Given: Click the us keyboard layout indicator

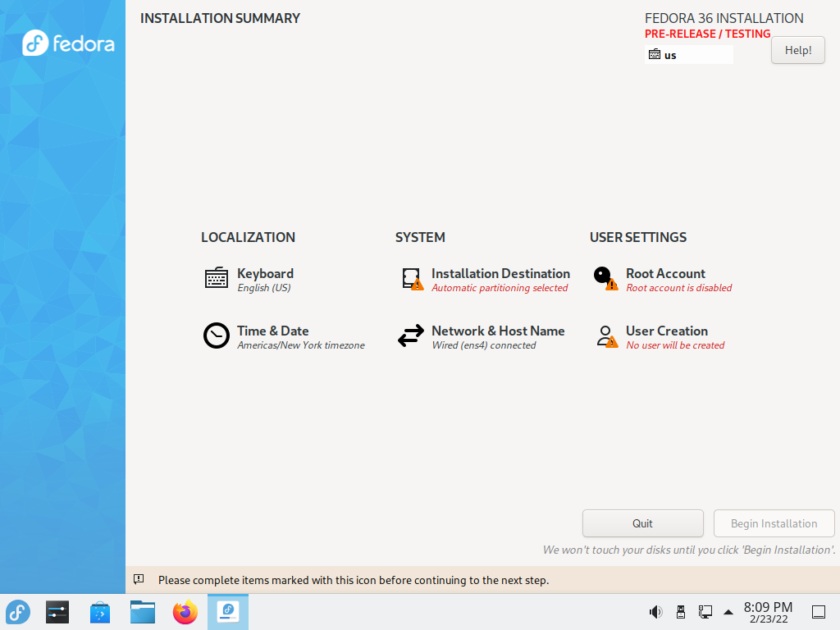Looking at the screenshot, I should [689, 55].
